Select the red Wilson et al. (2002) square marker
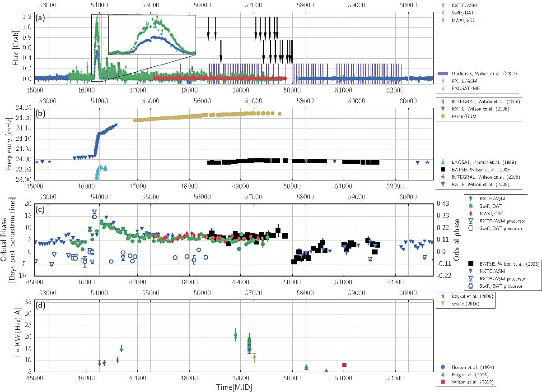This screenshot has height=392, width=542. [x=442, y=382]
